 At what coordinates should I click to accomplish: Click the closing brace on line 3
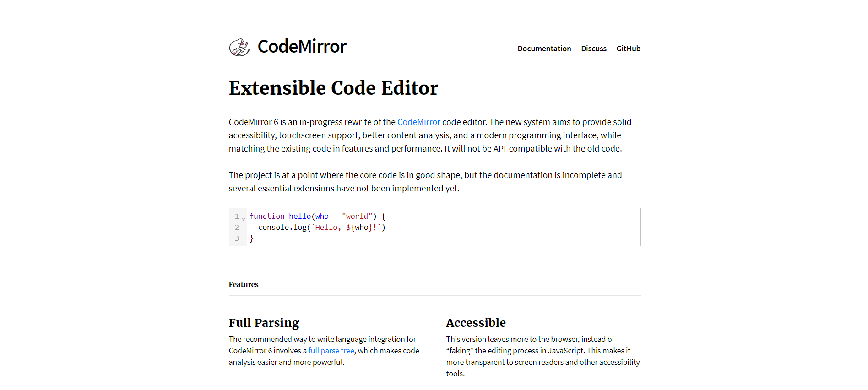(x=251, y=238)
